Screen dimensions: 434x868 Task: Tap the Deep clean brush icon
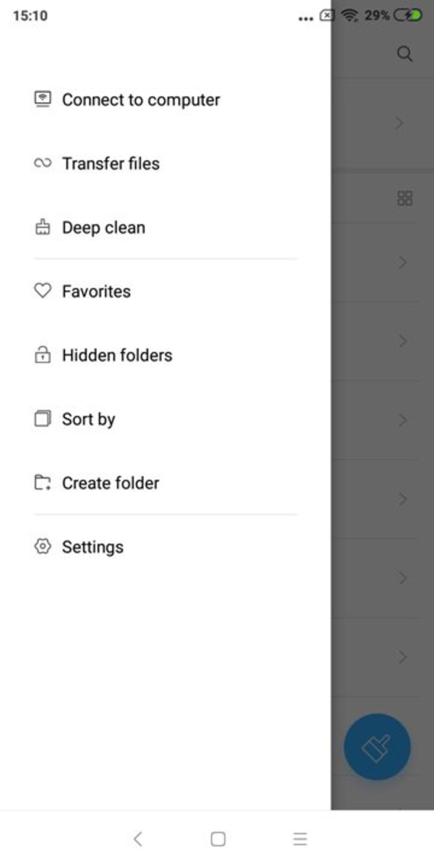point(43,227)
